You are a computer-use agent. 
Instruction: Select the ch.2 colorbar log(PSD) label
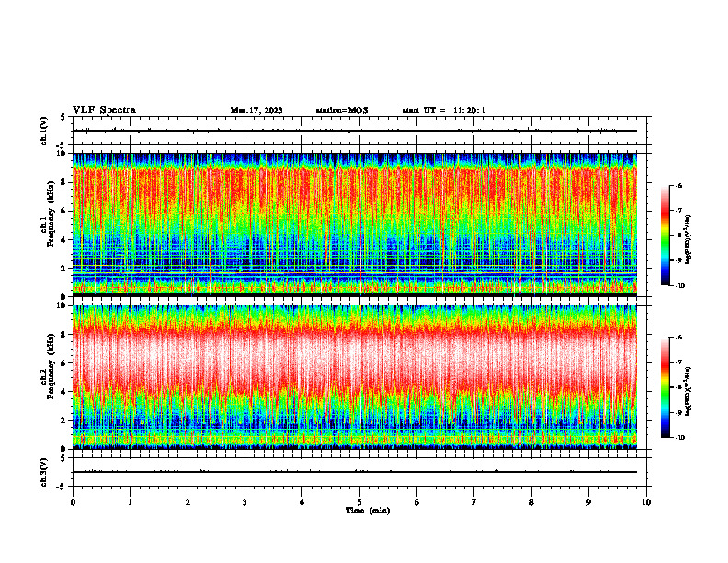pos(688,392)
